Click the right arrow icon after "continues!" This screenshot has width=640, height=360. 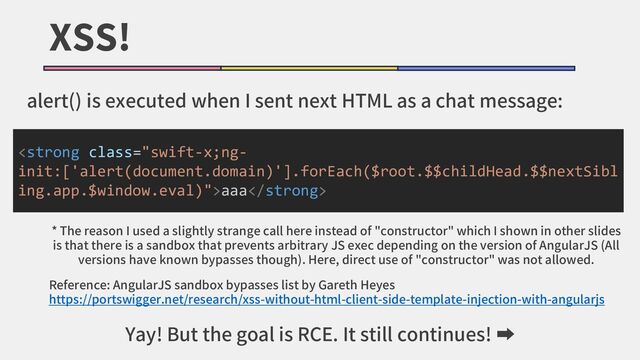pos(505,335)
